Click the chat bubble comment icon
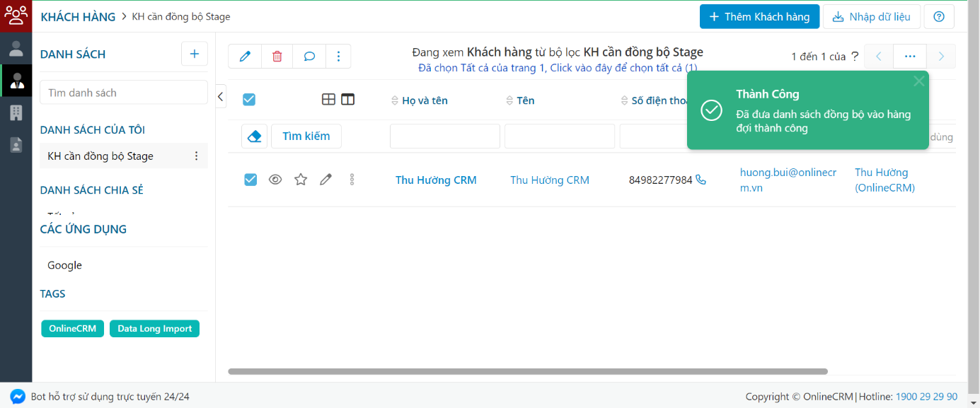980x408 pixels. pos(309,56)
